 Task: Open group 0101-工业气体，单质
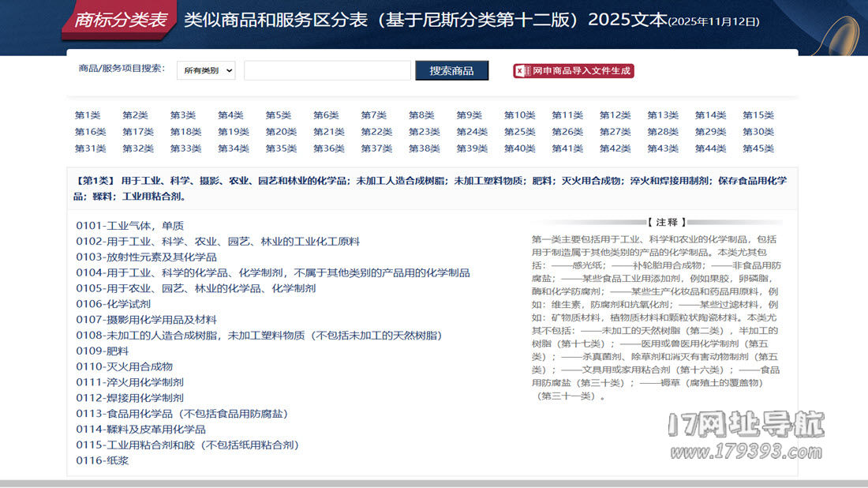pyautogui.click(x=129, y=226)
